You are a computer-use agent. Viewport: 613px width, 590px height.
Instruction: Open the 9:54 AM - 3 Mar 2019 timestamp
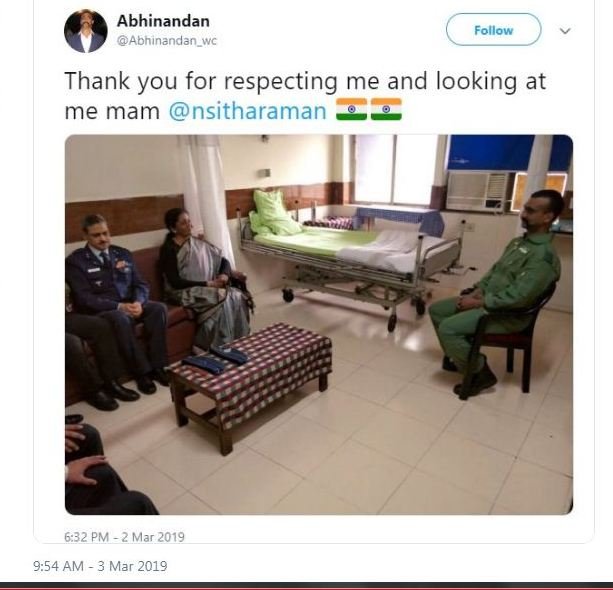click(100, 566)
